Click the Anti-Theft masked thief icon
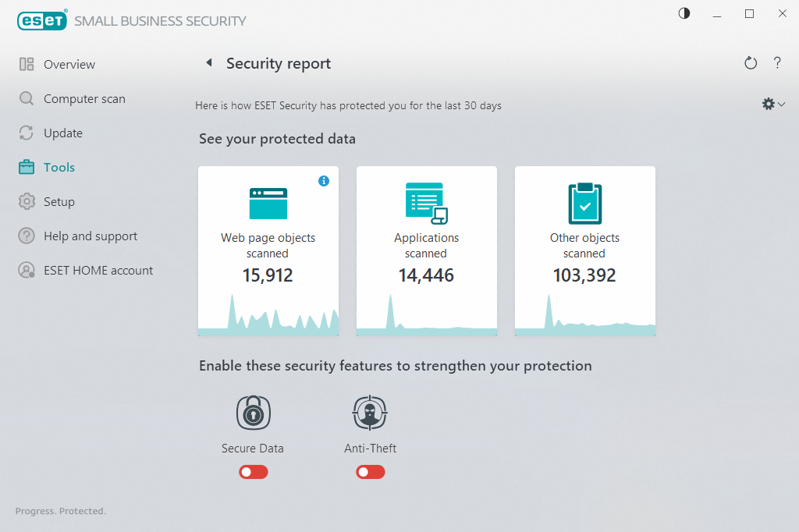 click(x=370, y=413)
